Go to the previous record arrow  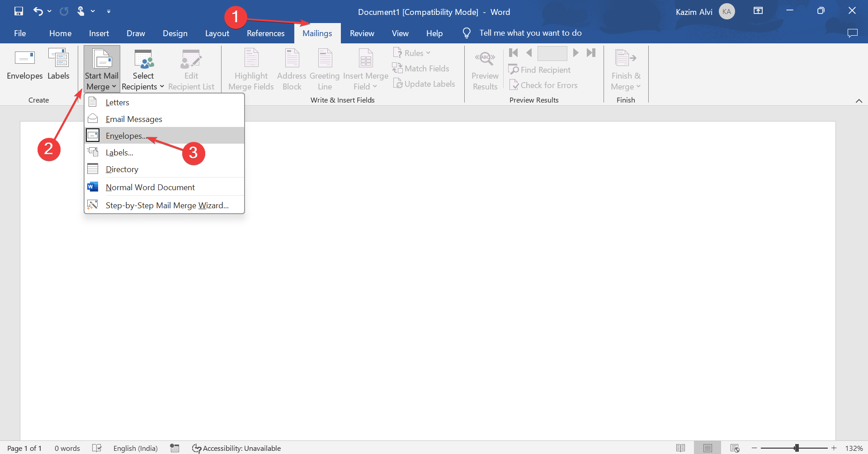click(529, 53)
